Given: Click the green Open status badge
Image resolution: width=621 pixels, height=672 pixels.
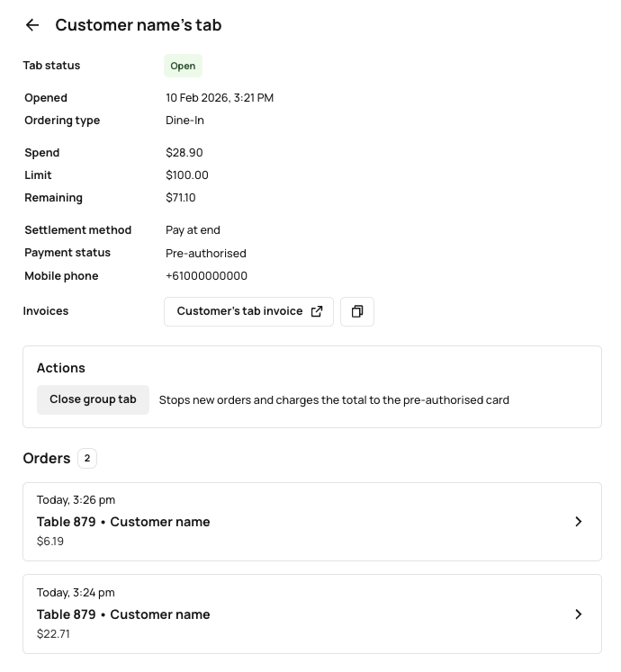Looking at the screenshot, I should (x=183, y=66).
